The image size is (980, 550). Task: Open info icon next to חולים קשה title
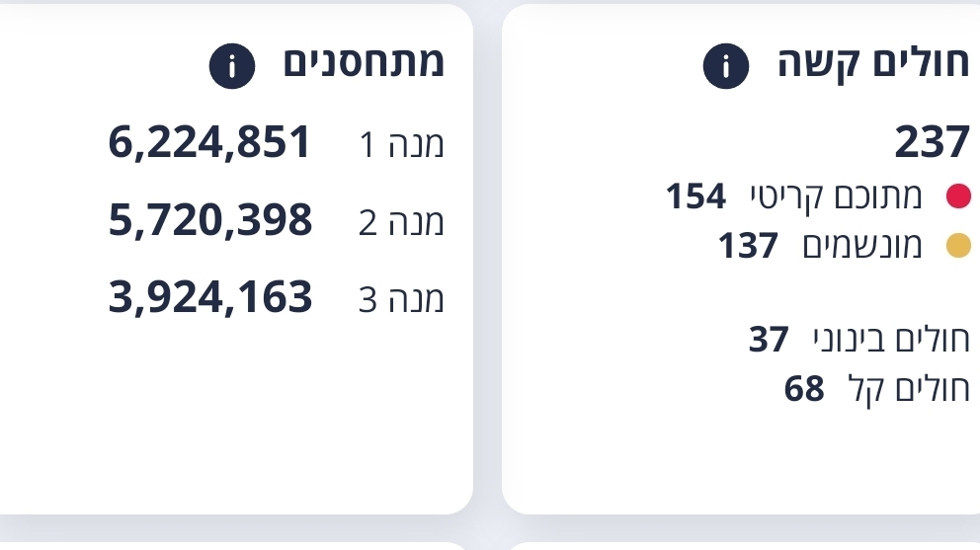click(x=726, y=65)
